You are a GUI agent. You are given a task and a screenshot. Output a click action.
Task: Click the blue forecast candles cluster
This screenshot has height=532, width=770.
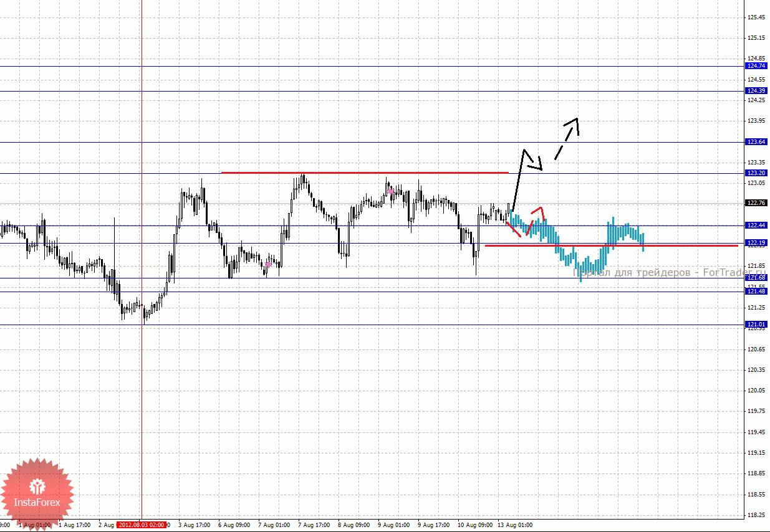577,243
